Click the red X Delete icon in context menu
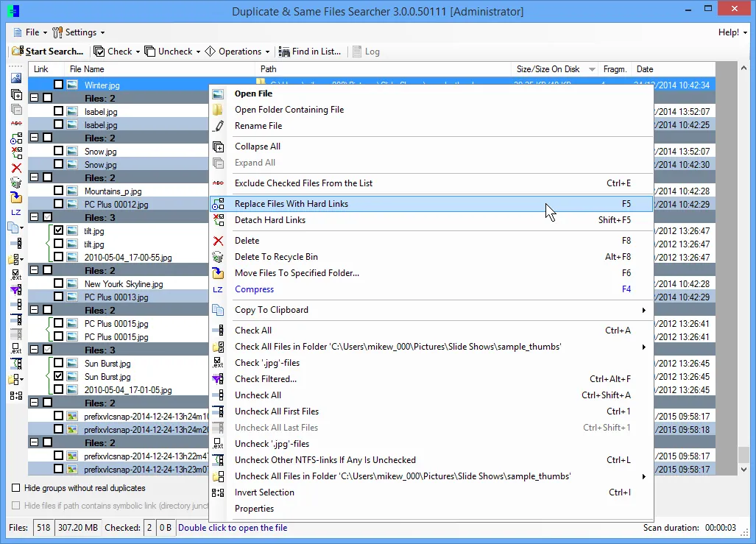This screenshot has width=756, height=544. (218, 241)
